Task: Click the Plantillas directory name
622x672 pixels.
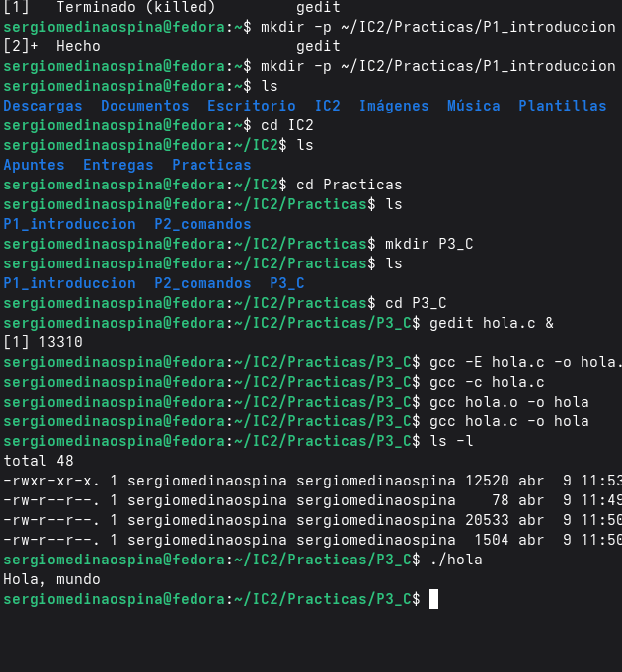Action: tap(562, 106)
